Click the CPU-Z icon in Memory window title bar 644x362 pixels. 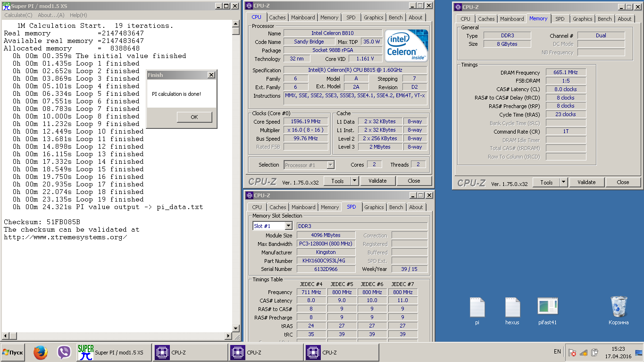(x=458, y=7)
